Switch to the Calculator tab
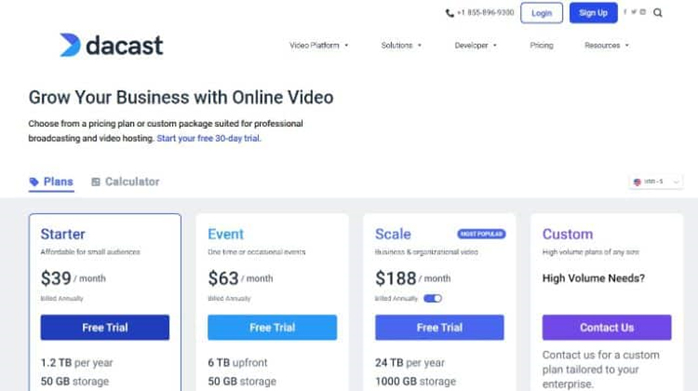698x391 pixels. coord(126,182)
